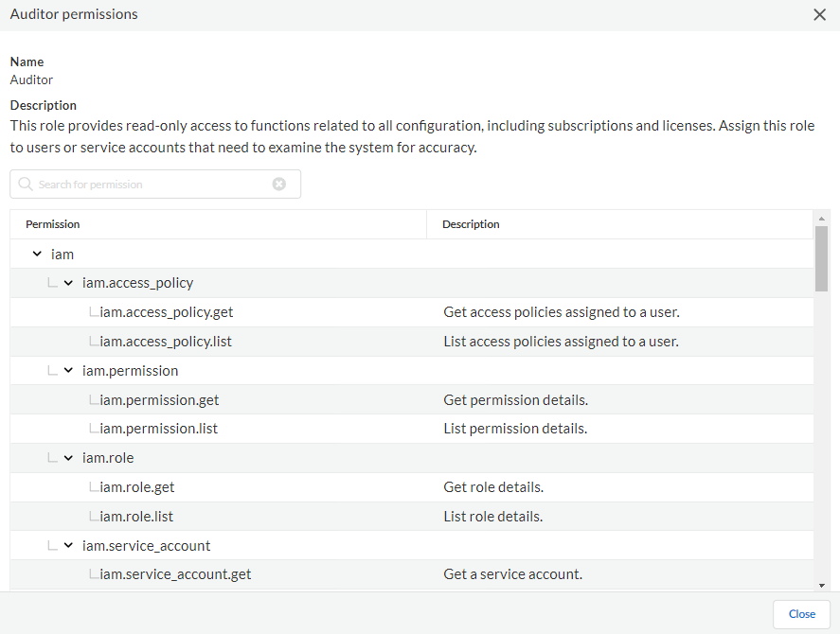Screen dimensions: 840x634
Task: Click the Permission column header
Action: [x=53, y=224]
